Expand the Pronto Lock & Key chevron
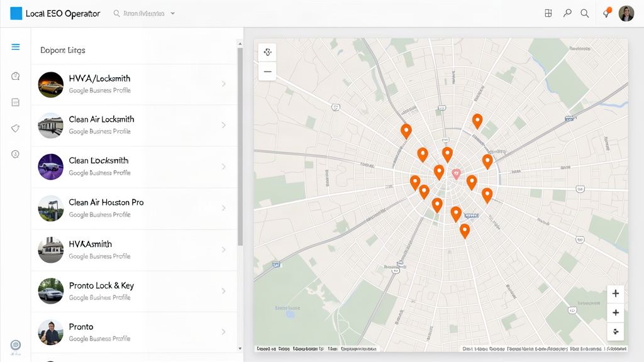The height and width of the screenshot is (362, 644). [223, 291]
